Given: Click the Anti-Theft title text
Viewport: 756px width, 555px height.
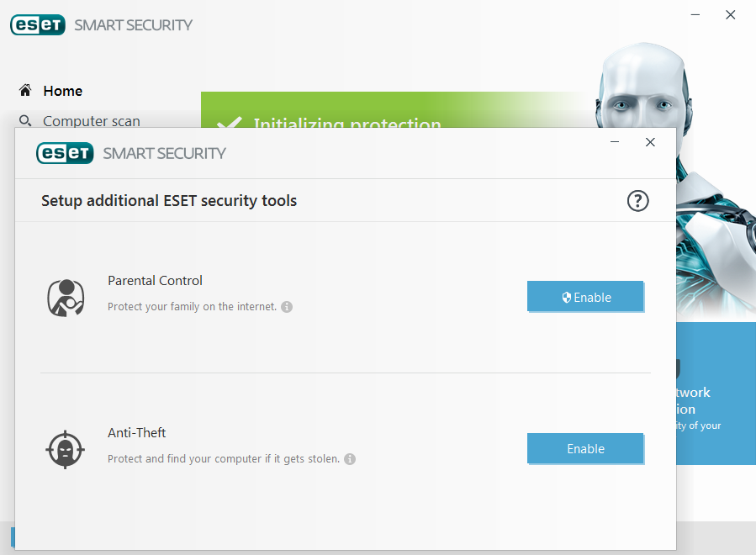Looking at the screenshot, I should pyautogui.click(x=137, y=433).
